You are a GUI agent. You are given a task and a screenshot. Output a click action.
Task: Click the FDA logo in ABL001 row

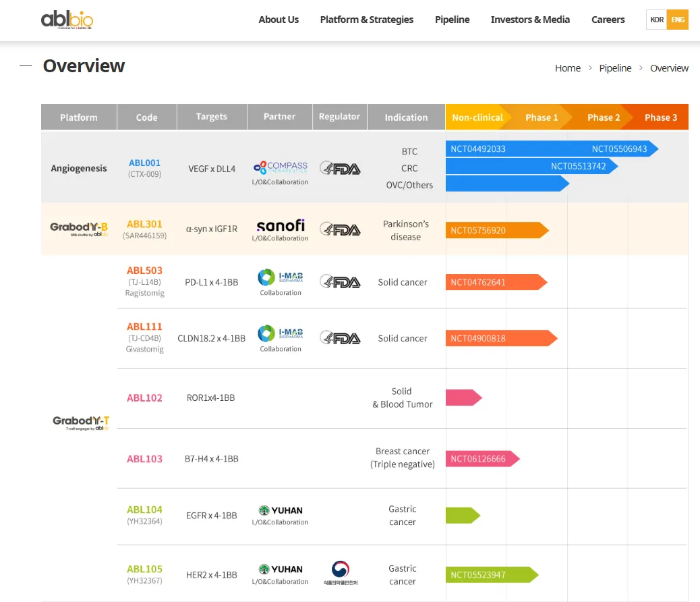(340, 169)
